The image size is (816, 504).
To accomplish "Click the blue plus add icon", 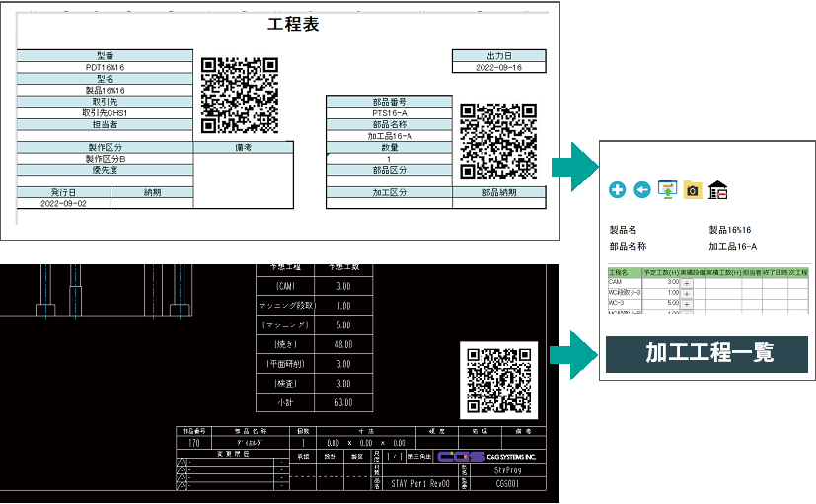I will 618,189.
